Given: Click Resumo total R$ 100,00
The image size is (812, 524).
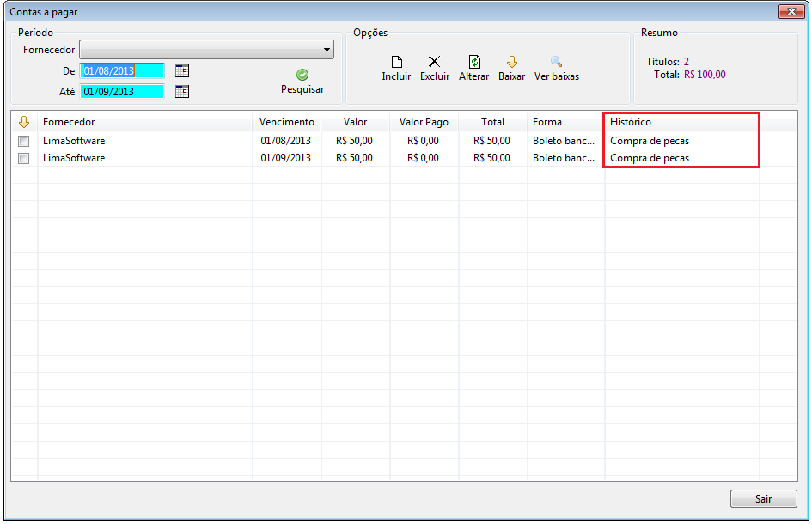Looking at the screenshot, I should pos(705,75).
